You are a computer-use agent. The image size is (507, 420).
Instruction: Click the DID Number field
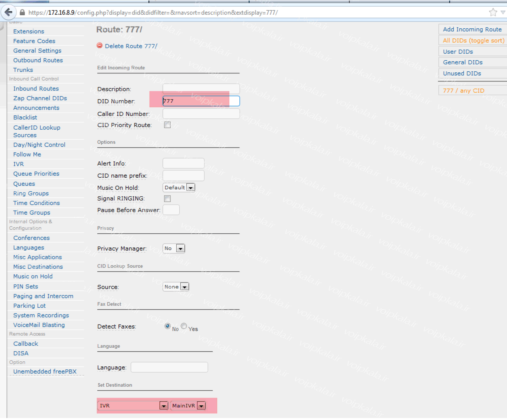click(x=201, y=101)
